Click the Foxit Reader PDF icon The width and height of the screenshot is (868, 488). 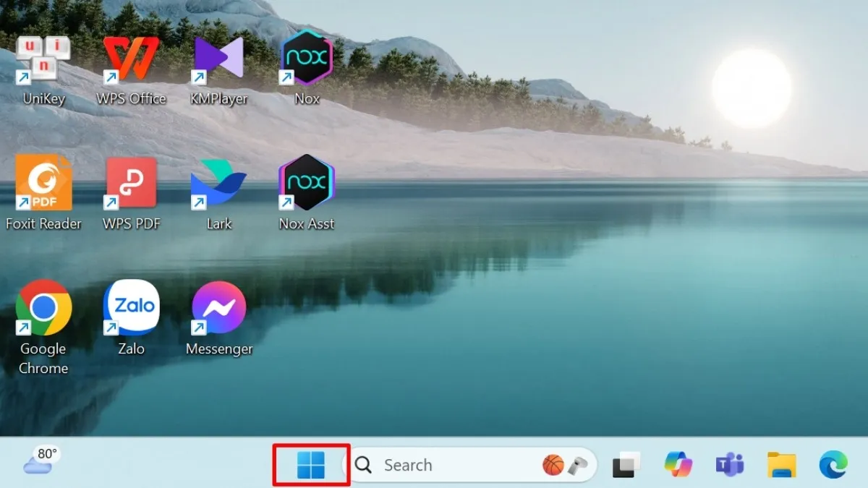pyautogui.click(x=43, y=184)
